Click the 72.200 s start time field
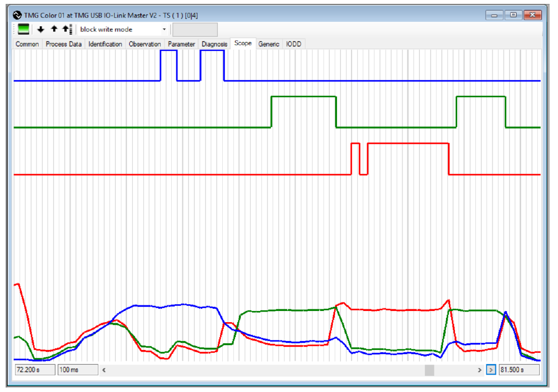The width and height of the screenshot is (558, 392). click(x=35, y=370)
